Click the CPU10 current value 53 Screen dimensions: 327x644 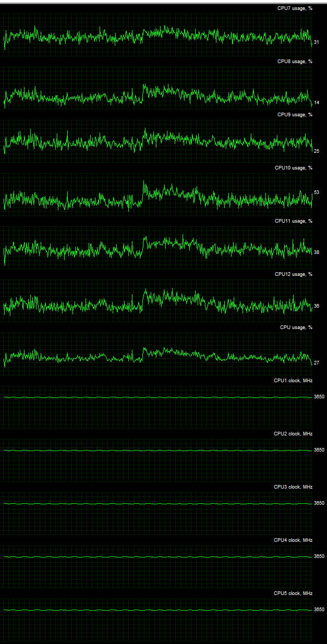[x=317, y=192]
